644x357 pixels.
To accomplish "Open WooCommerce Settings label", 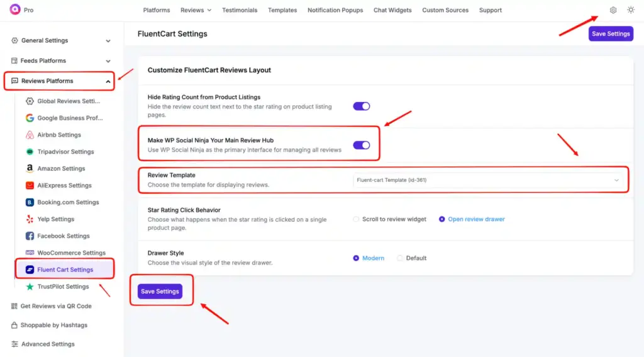I will [72, 252].
